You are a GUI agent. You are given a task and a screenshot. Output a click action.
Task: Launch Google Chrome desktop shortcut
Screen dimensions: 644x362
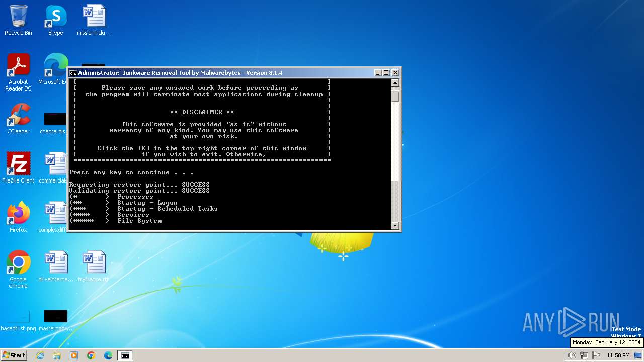point(18,269)
